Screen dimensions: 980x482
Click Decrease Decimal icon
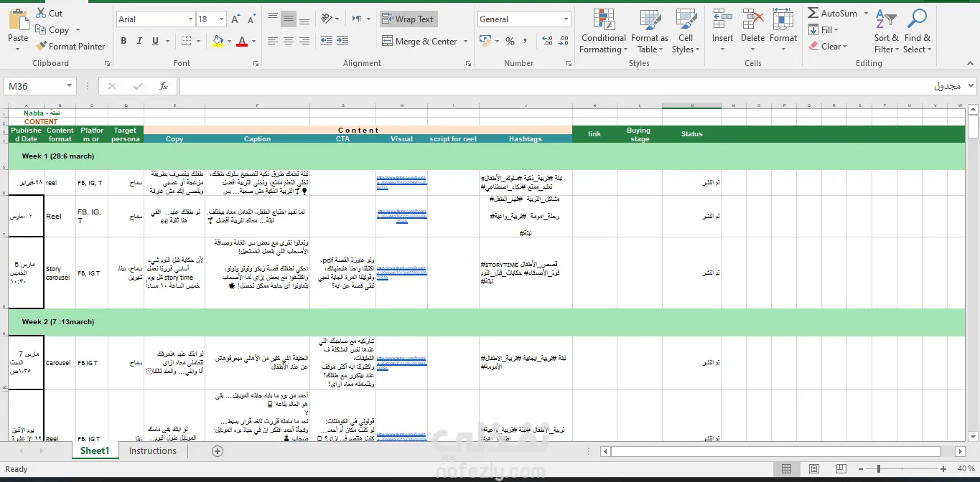(563, 42)
